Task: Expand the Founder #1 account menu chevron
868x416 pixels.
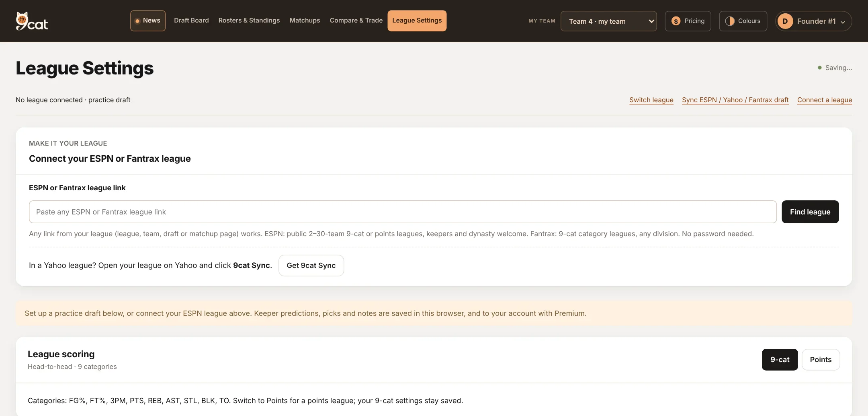Action: click(843, 22)
